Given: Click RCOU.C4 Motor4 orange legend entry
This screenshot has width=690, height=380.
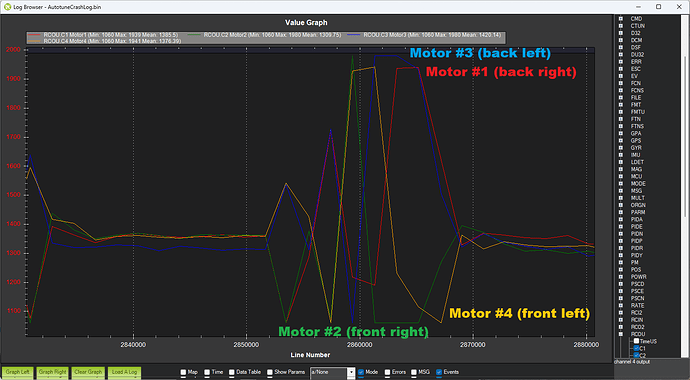Looking at the screenshot, I should 105,41.
